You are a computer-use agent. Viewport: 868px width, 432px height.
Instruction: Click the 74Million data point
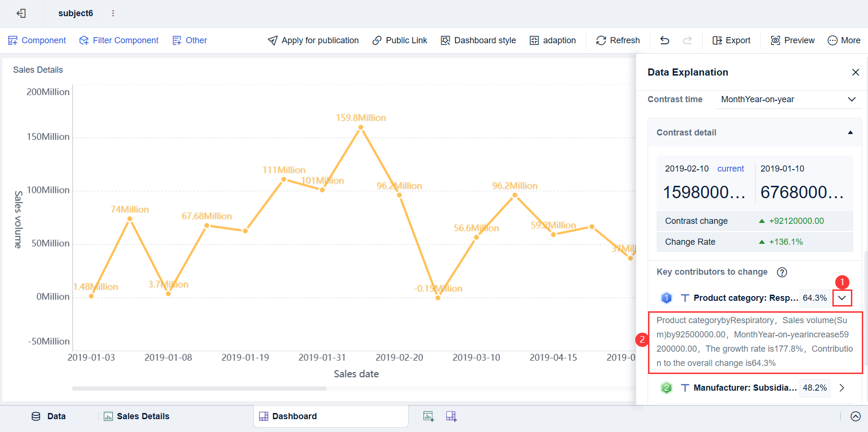coord(130,219)
